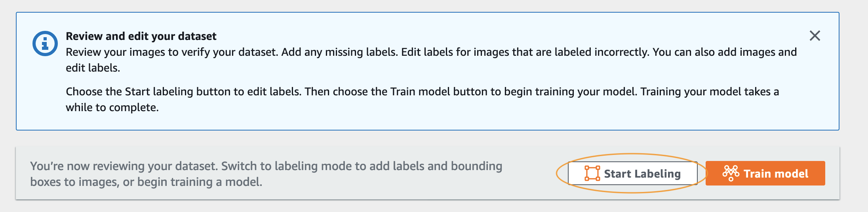Click the network graph icon in Train model

click(x=731, y=173)
